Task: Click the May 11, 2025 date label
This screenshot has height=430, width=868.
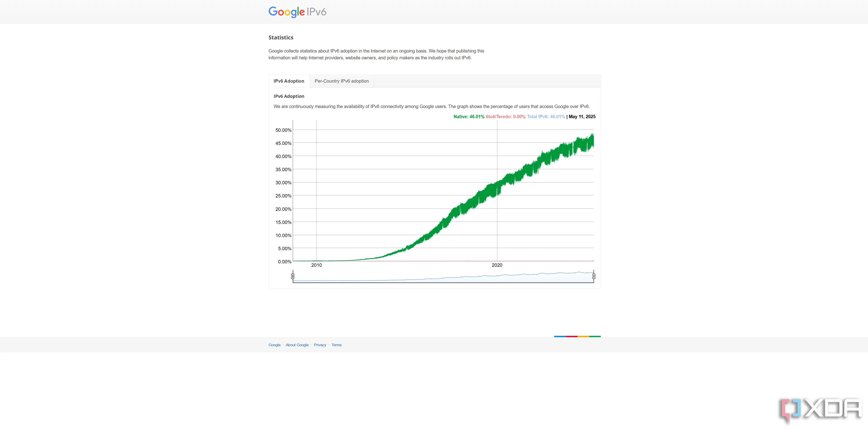Action: [x=582, y=117]
